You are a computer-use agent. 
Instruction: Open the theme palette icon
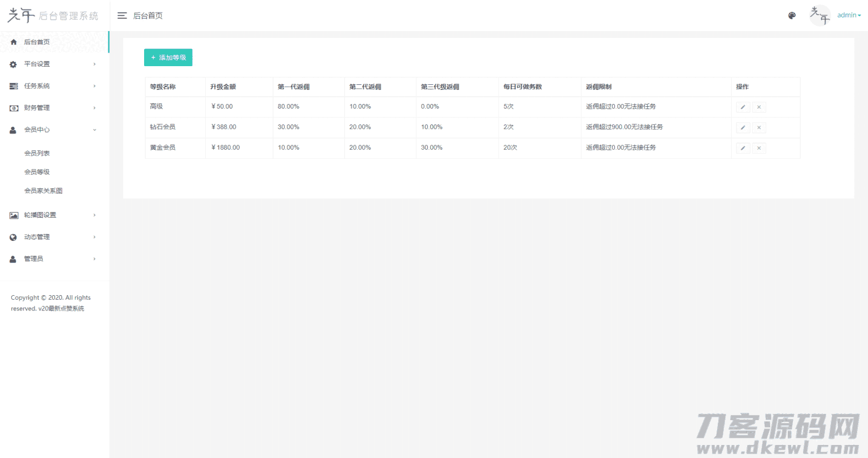[792, 16]
